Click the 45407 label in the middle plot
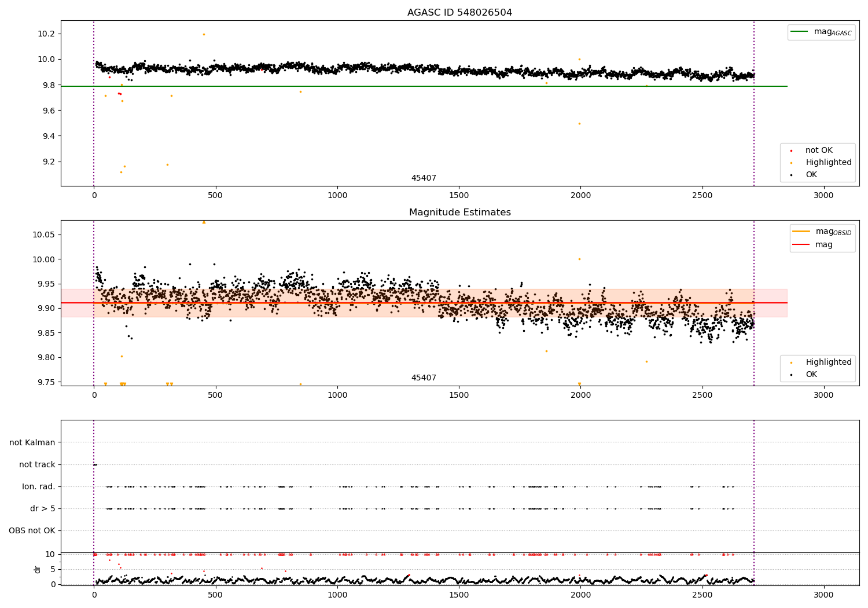Image resolution: width=868 pixels, height=608 pixels. (x=424, y=378)
